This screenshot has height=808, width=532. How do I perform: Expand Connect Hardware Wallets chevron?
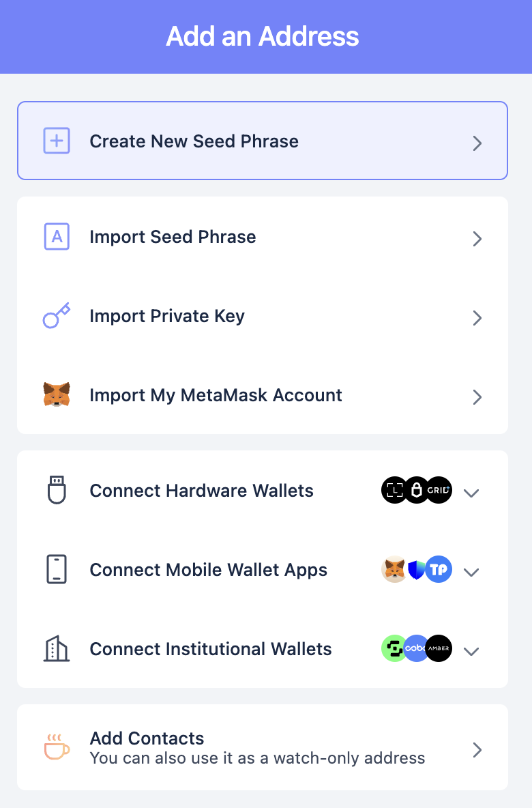(471, 493)
